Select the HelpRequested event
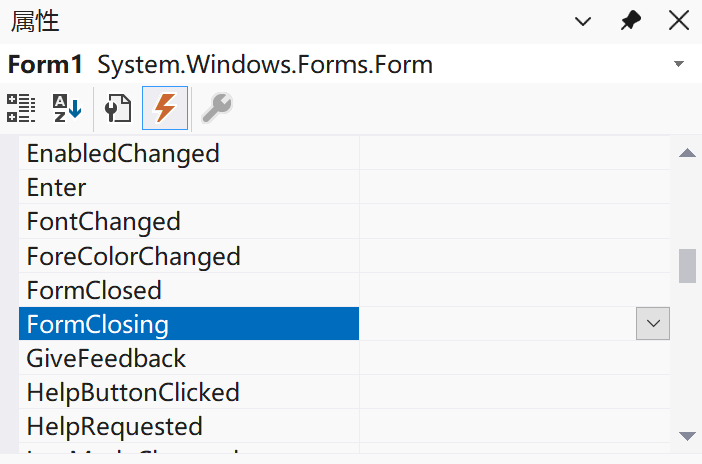Viewport: 702px width, 464px height. (x=114, y=426)
